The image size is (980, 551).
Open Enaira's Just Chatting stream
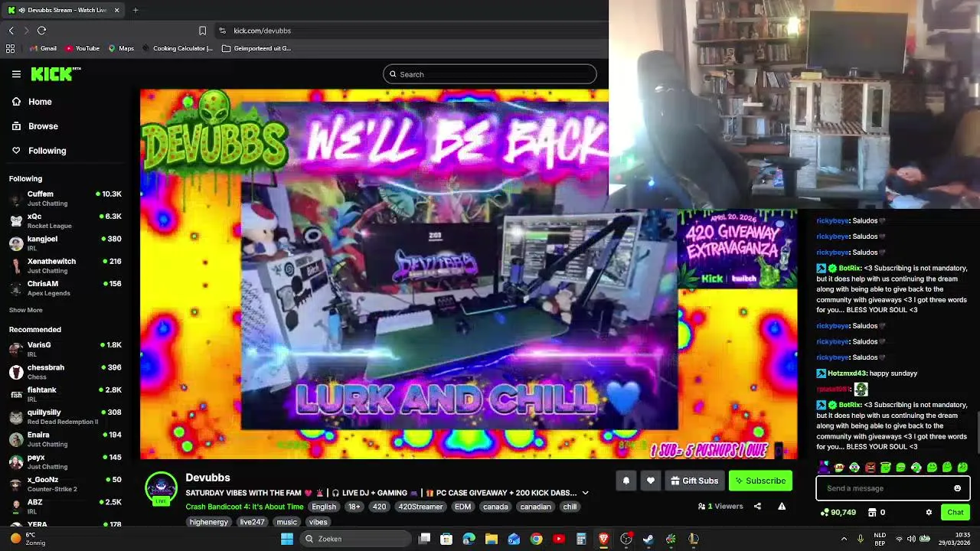click(65, 439)
